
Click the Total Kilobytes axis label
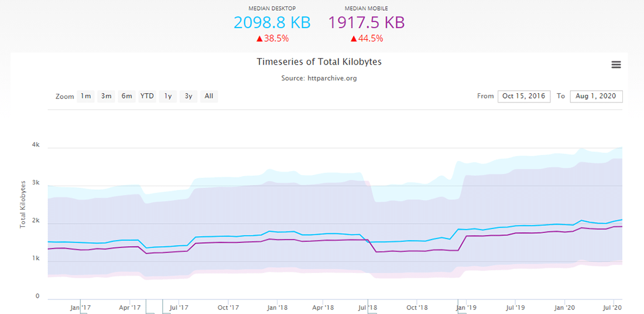pos(23,204)
